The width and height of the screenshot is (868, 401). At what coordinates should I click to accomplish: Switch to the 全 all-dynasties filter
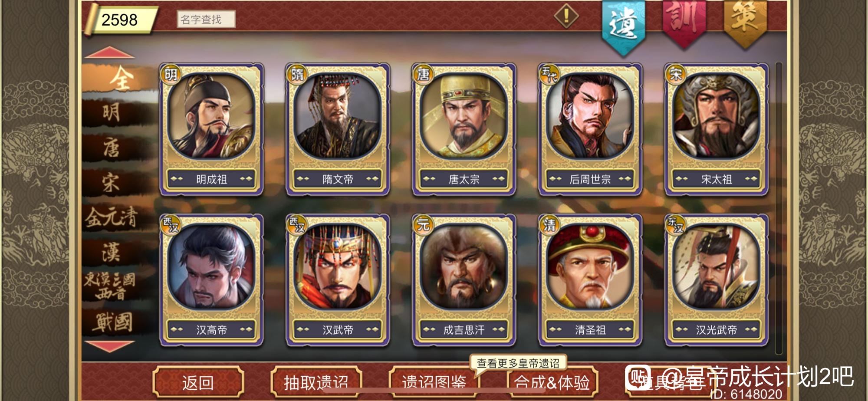(x=120, y=78)
